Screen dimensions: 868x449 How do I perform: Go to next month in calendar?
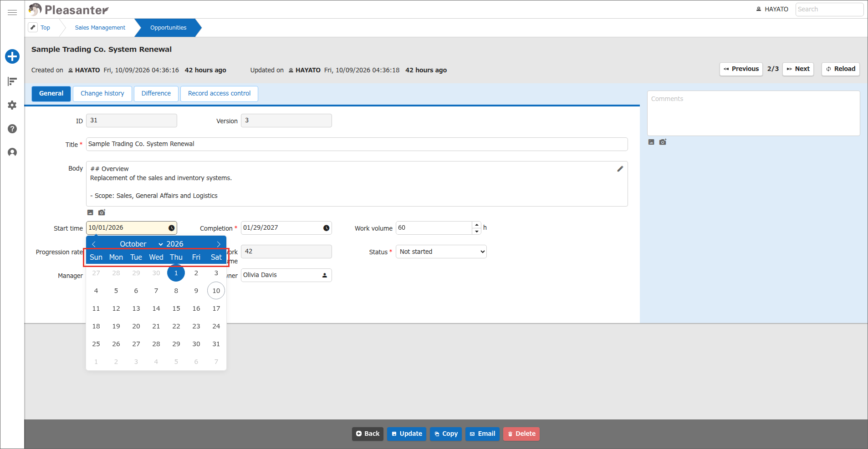click(219, 244)
